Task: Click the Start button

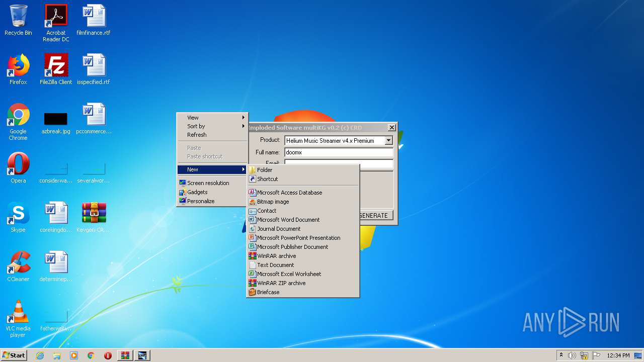Action: click(x=14, y=355)
